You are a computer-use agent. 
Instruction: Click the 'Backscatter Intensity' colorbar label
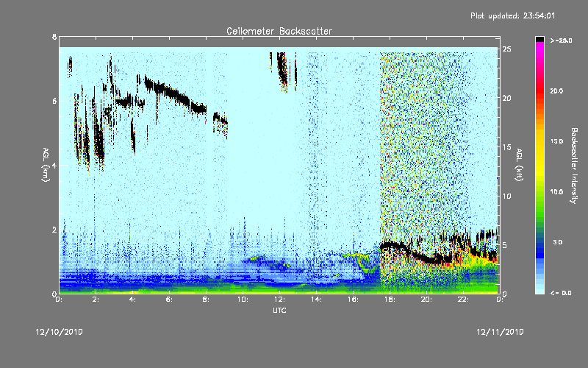pos(574,166)
